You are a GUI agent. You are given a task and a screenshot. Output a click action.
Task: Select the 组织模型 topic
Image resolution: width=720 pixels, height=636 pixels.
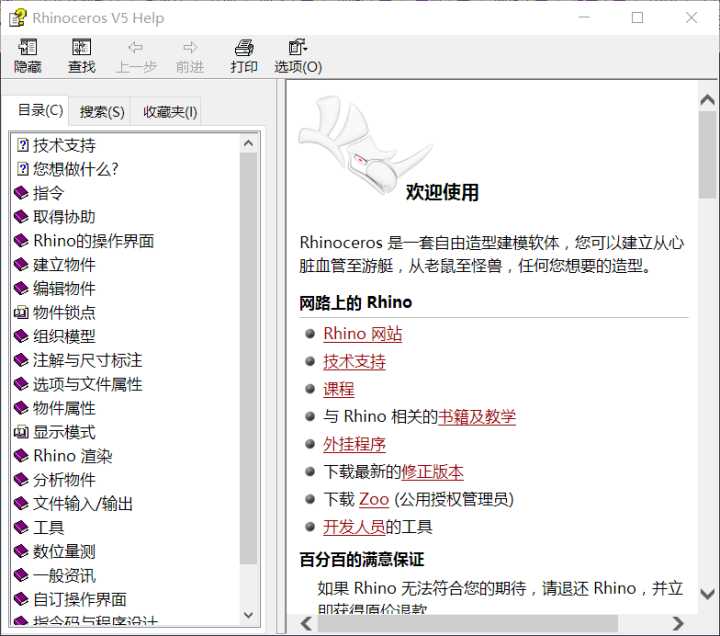(x=64, y=336)
